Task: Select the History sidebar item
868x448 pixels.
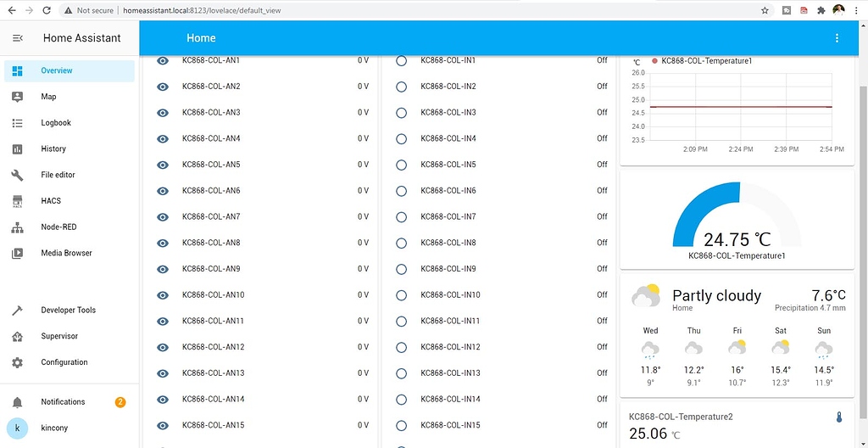Action: [x=70, y=149]
